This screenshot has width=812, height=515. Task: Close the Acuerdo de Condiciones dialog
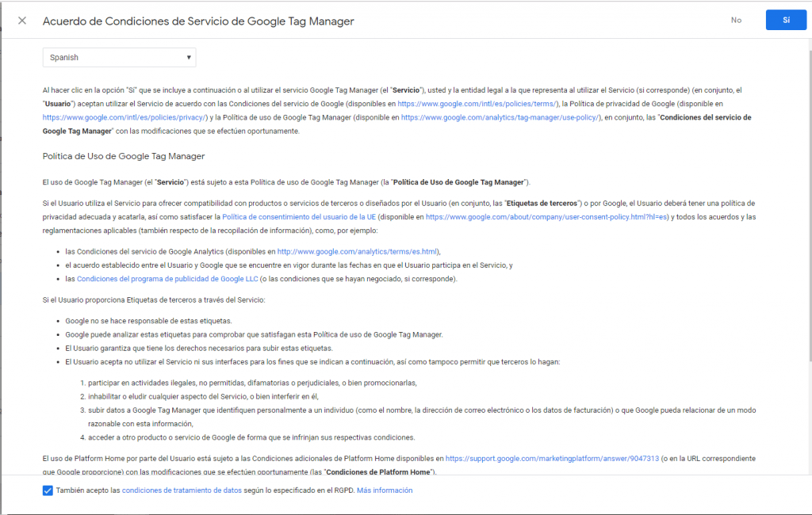click(21, 20)
